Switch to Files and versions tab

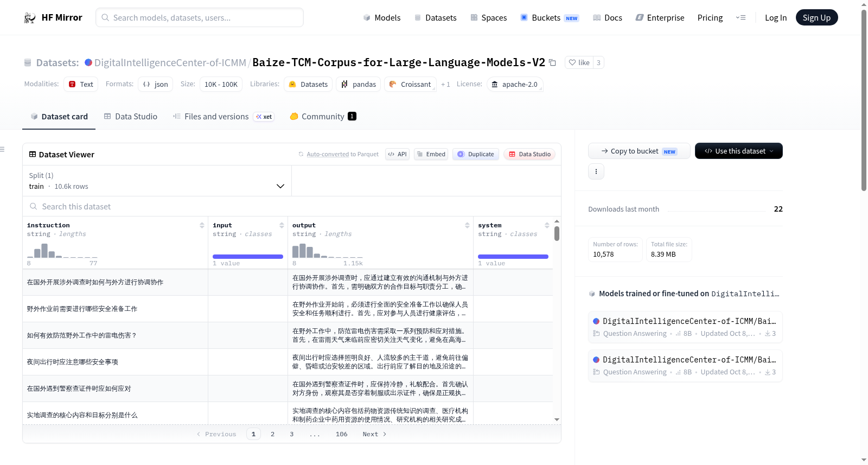224,116
